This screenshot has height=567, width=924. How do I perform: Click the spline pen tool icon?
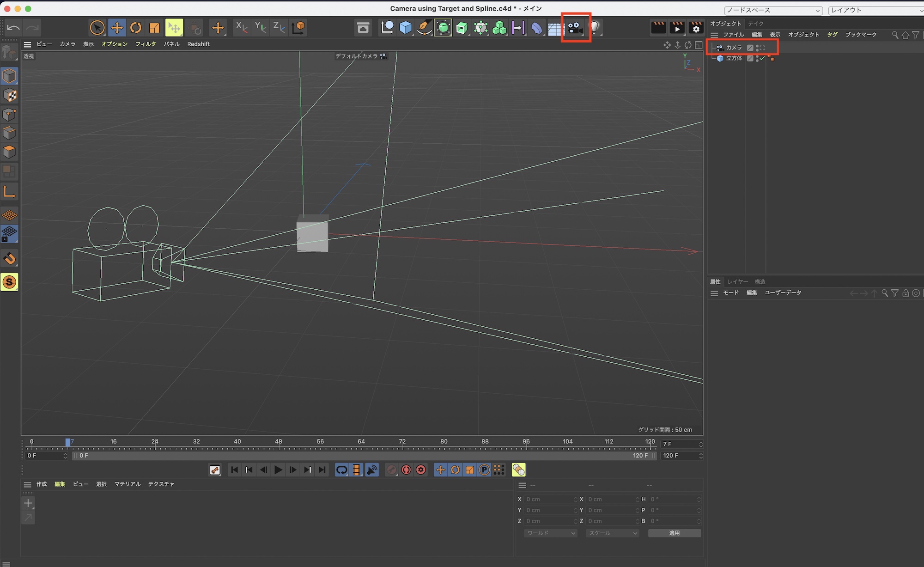point(424,28)
